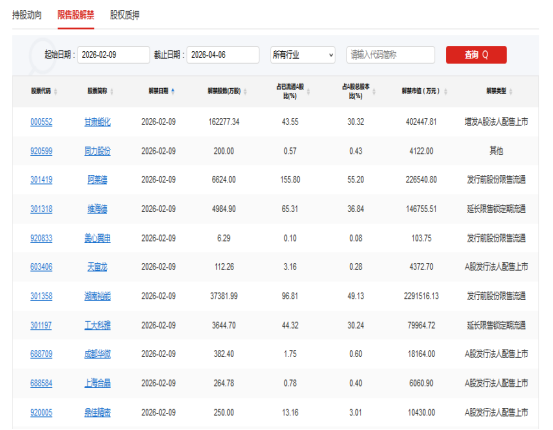Select unlocked shares value 162277.34
This screenshot has height=430, width=553.
click(x=224, y=122)
